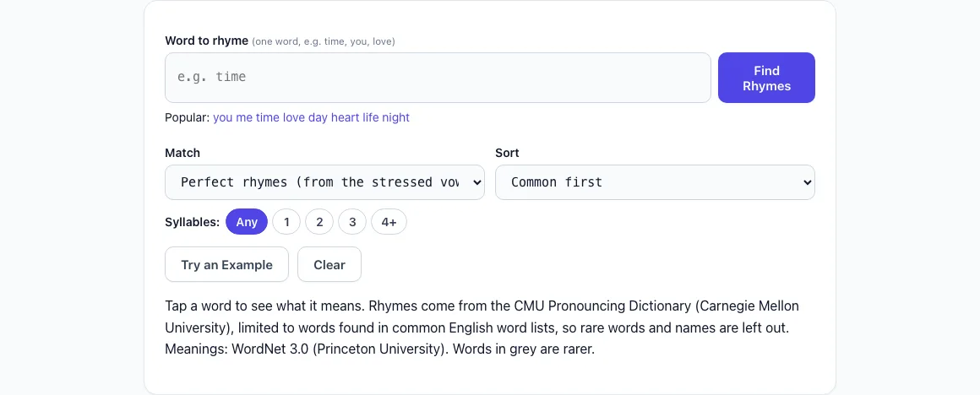The image size is (980, 395).
Task: Filter to 2 syllable words
Action: point(319,222)
